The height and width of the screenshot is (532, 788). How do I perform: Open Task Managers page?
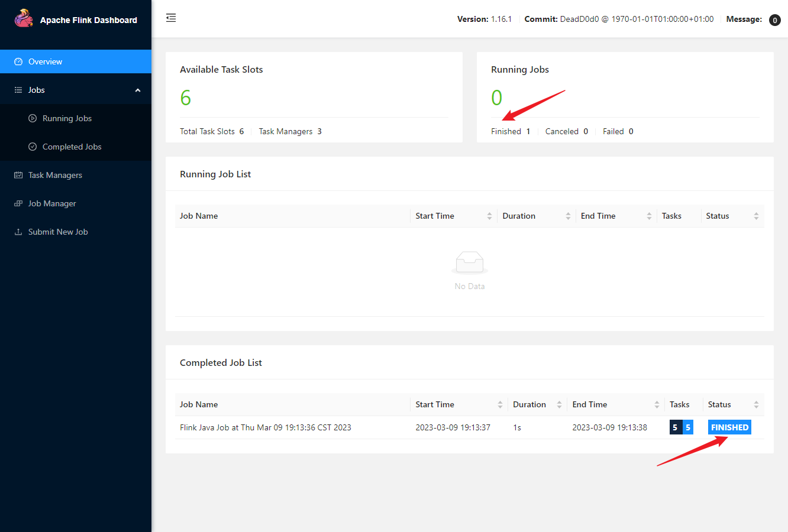click(76, 175)
